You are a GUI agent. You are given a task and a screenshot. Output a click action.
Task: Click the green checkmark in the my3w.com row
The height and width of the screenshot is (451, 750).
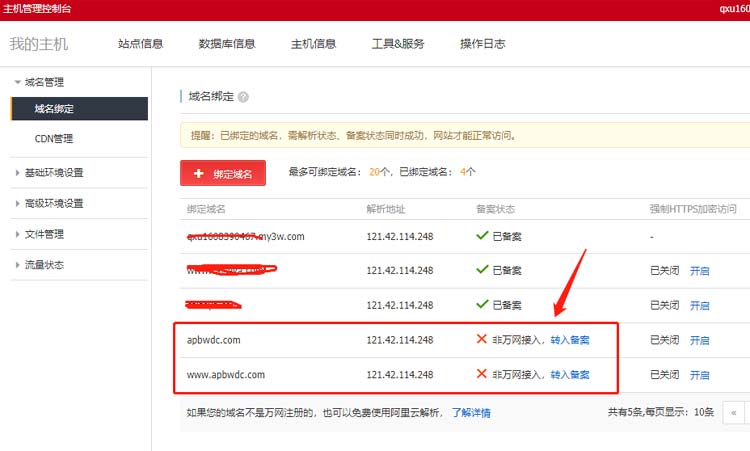pos(482,236)
